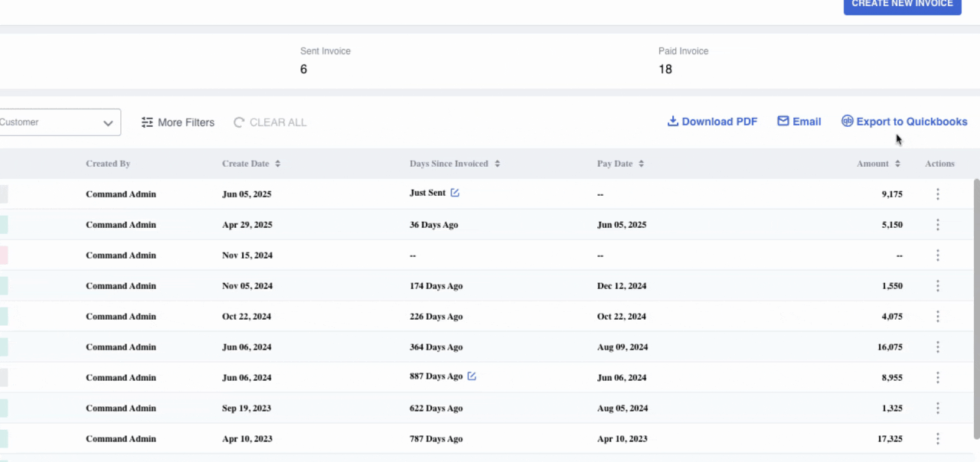Open actions menu for the 5,150 invoice

point(938,225)
